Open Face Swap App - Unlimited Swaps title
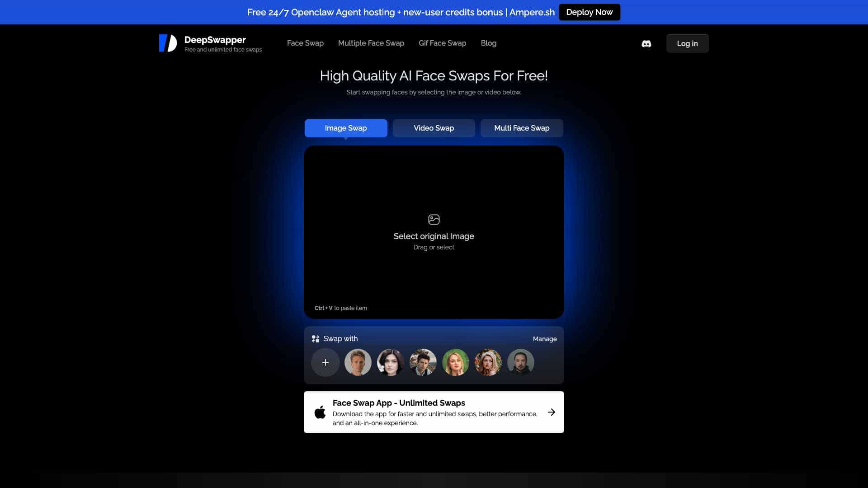Screen dimensions: 868x488 [x=399, y=403]
